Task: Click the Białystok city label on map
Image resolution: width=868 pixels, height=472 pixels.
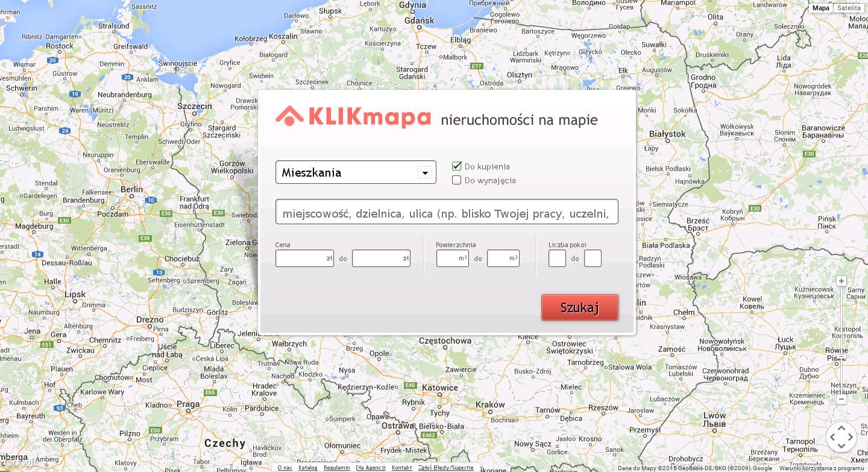Action: tap(667, 134)
